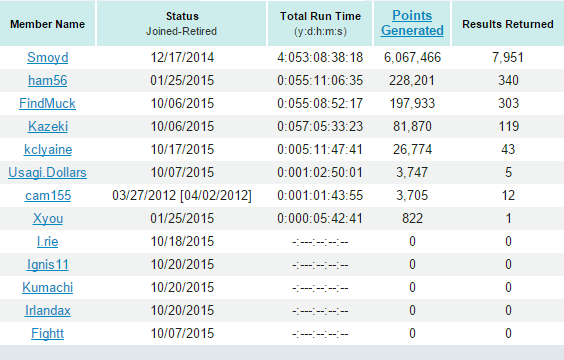Open the Kumachi member link

click(x=47, y=288)
